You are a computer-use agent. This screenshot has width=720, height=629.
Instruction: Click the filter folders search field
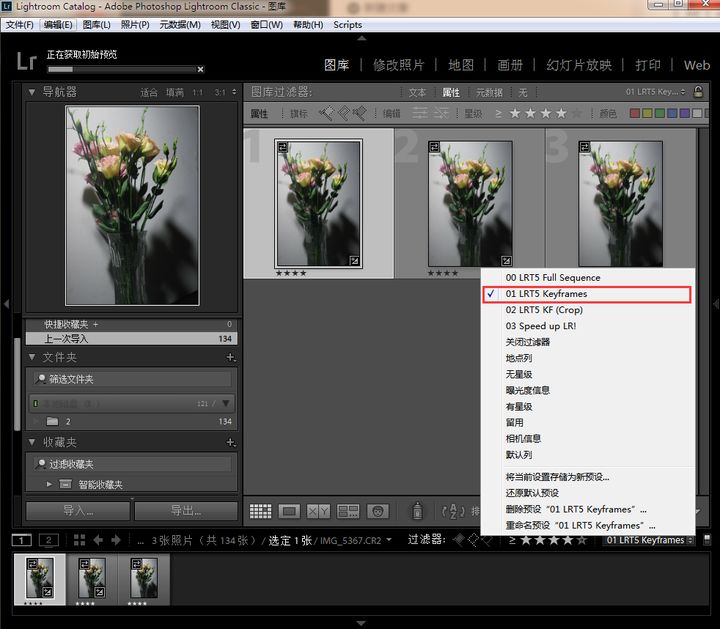(x=132, y=379)
